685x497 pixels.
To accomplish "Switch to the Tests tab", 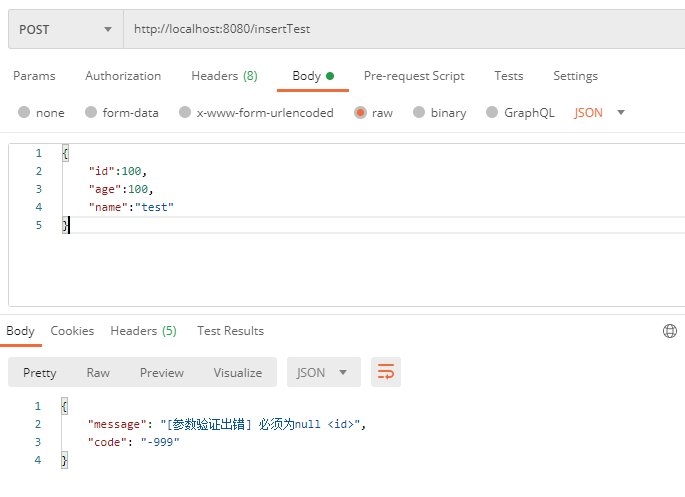I will click(x=509, y=76).
